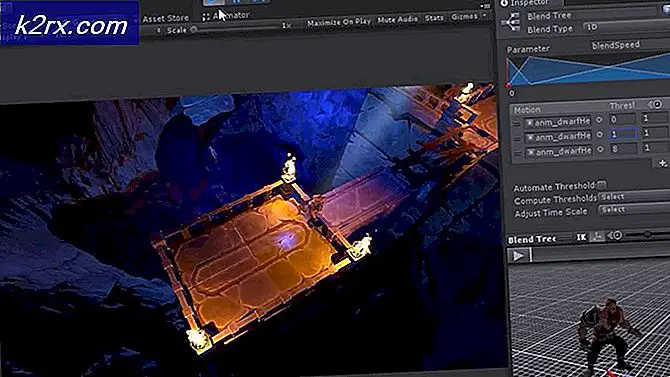Image resolution: width=670 pixels, height=377 pixels.
Task: Click the blend graph visualization
Action: pyautogui.click(x=588, y=69)
